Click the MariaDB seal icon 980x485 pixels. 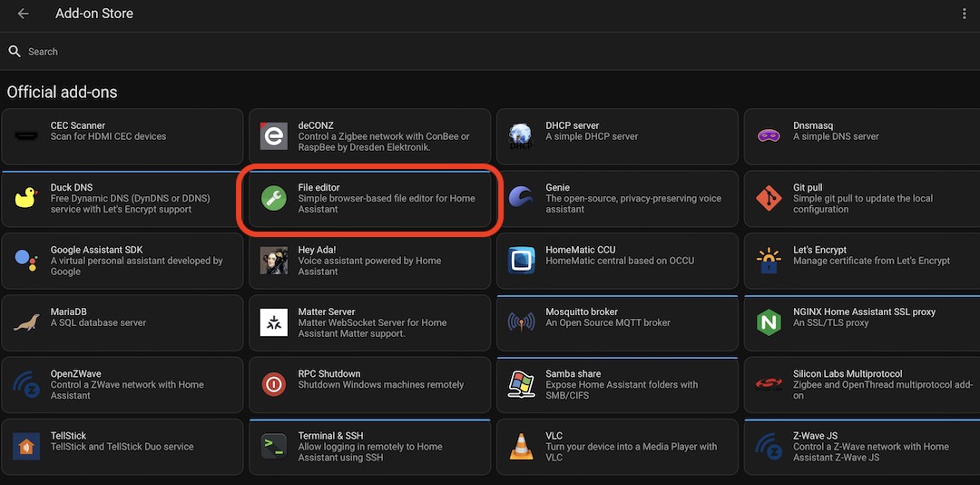point(26,322)
